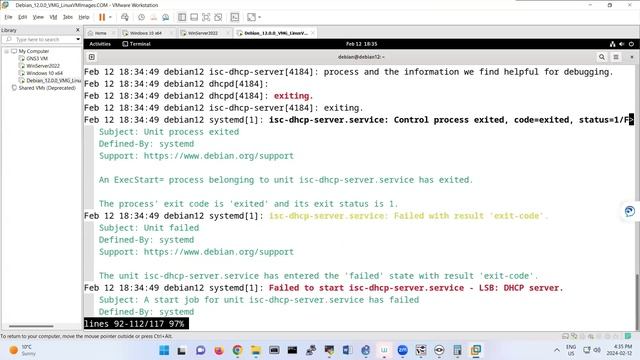Click the ENG US language indicator
This screenshot has height=360, width=640.
571,350
